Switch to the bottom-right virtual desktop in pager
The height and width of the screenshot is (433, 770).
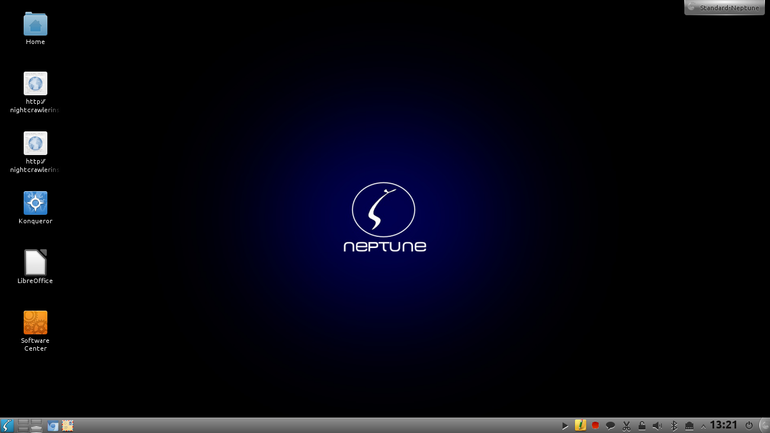pyautogui.click(x=36, y=429)
